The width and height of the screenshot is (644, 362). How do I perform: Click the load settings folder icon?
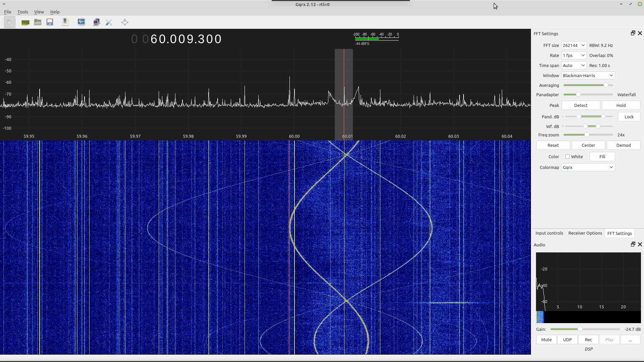[x=38, y=22]
